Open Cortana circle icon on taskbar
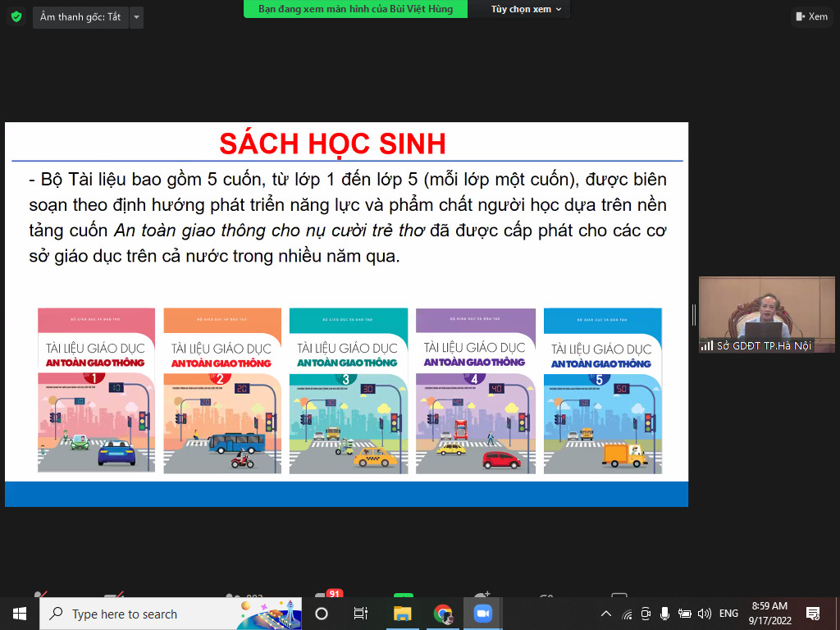 pyautogui.click(x=322, y=614)
